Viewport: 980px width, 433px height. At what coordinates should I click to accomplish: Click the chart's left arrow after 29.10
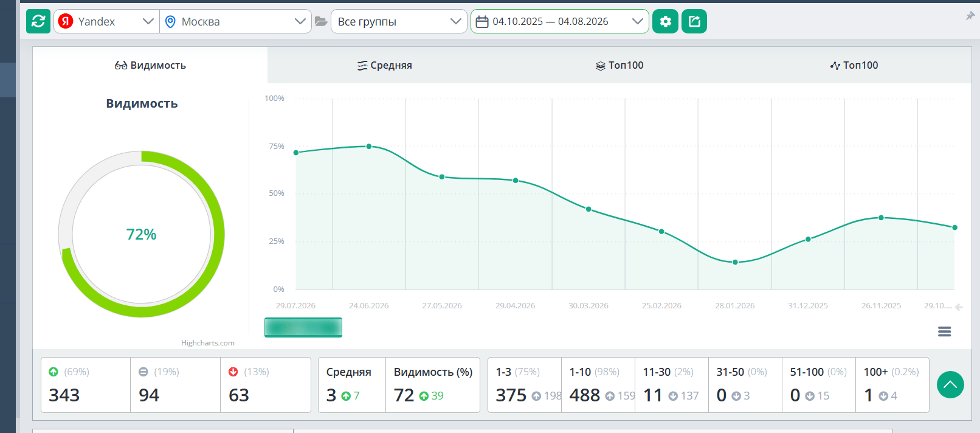(x=959, y=307)
